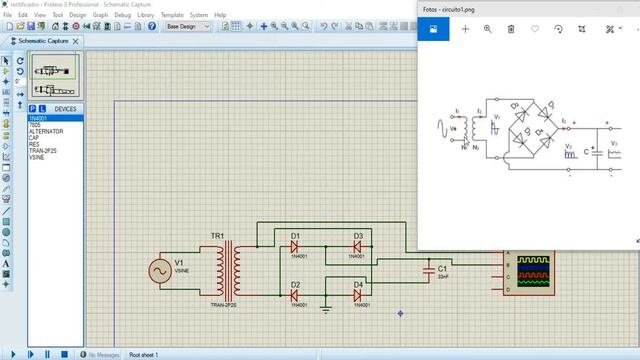Screen dimensions: 640x360
Task: Select the Junction Dot mode tool
Action: click(6, 82)
